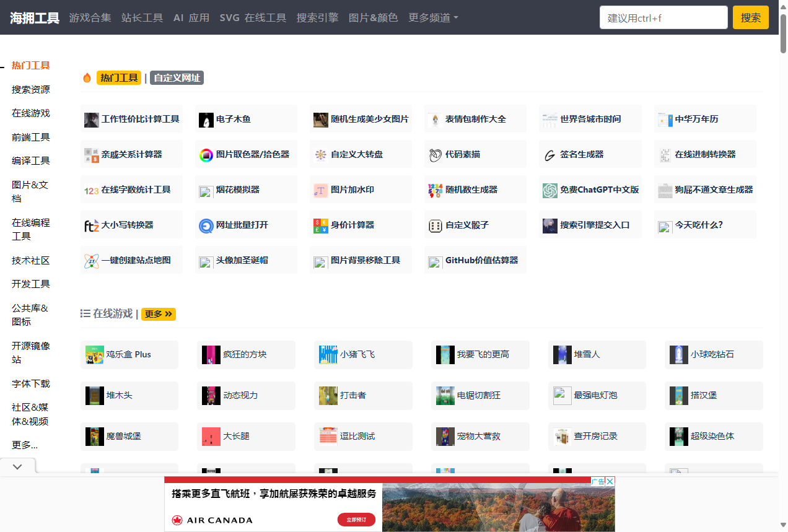Viewport: 788px width, 532px height.
Task: Select 站长工具 in the top menu
Action: (x=142, y=17)
